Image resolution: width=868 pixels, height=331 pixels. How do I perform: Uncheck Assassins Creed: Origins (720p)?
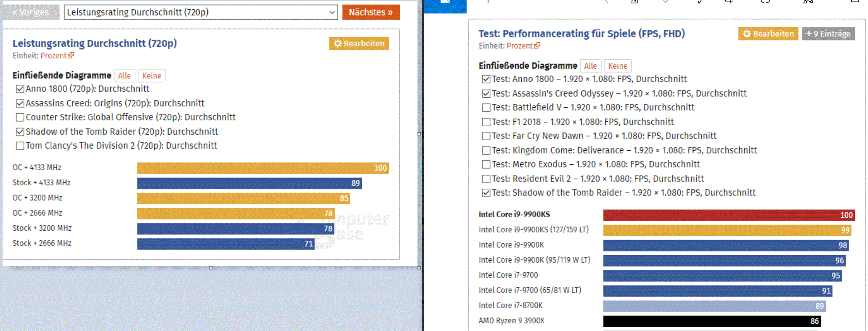(20, 103)
